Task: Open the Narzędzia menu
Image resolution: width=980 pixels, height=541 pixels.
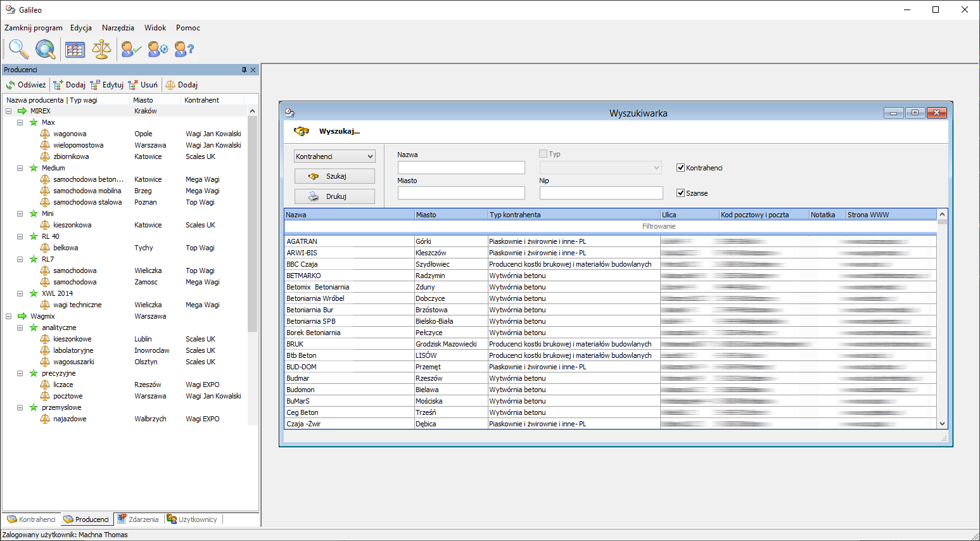Action: [x=118, y=28]
